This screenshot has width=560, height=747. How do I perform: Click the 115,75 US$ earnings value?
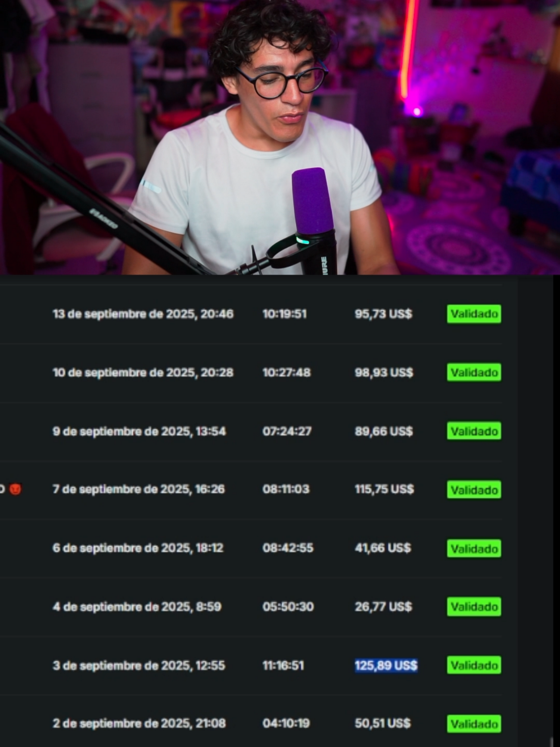[384, 489]
